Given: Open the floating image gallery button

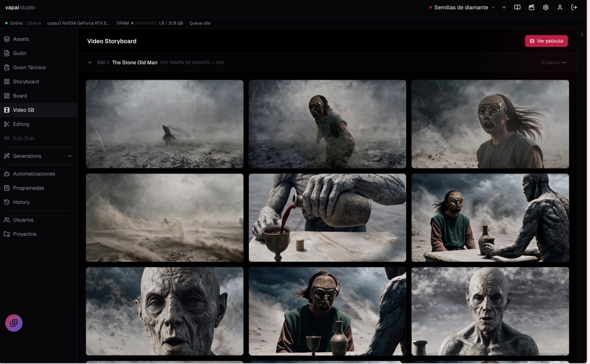Looking at the screenshot, I should click(x=14, y=323).
